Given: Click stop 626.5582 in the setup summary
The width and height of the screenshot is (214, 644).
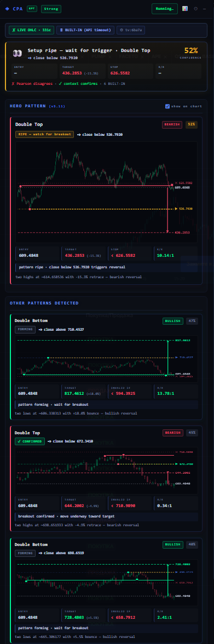Looking at the screenshot, I should point(120,73).
